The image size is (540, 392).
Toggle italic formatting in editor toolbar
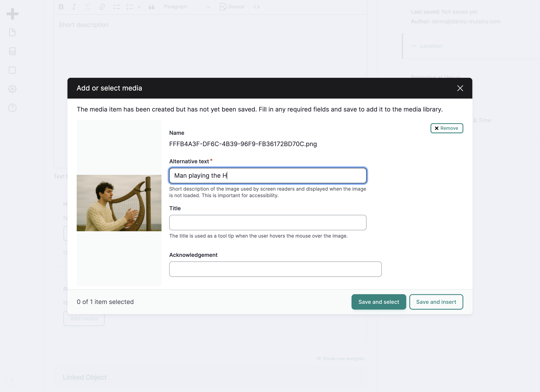tap(74, 7)
